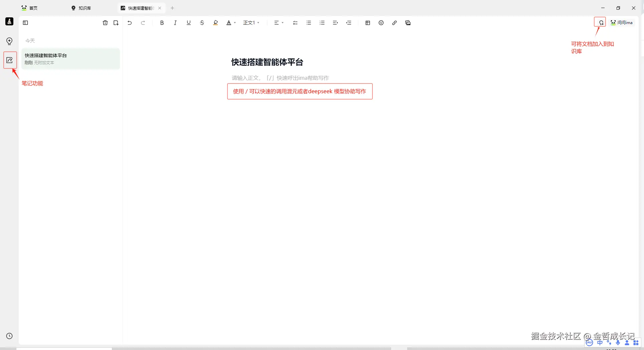Viewport: 644px width, 350px height.
Task: Close the ima window
Action: click(634, 8)
